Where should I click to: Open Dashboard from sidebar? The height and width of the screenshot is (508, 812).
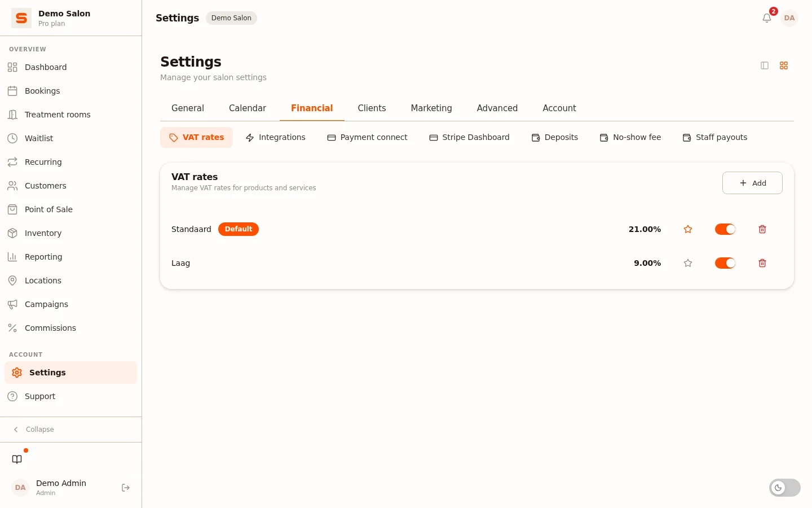click(x=70, y=67)
